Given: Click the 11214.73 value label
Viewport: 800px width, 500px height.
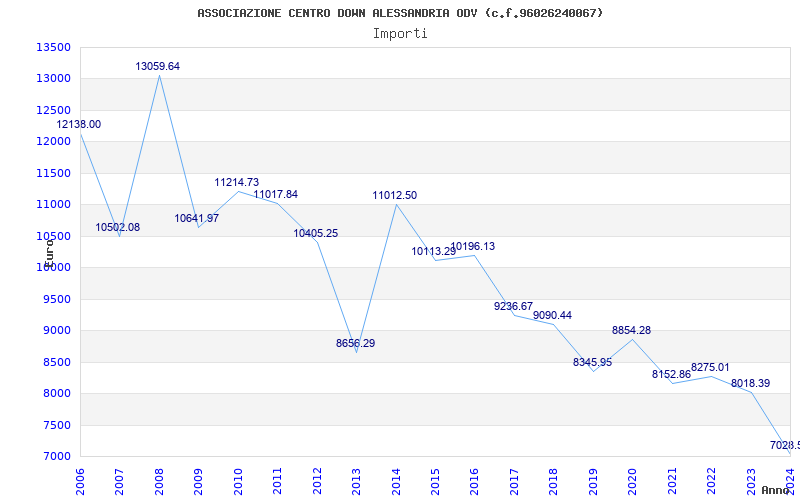Looking at the screenshot, I should (x=237, y=183).
